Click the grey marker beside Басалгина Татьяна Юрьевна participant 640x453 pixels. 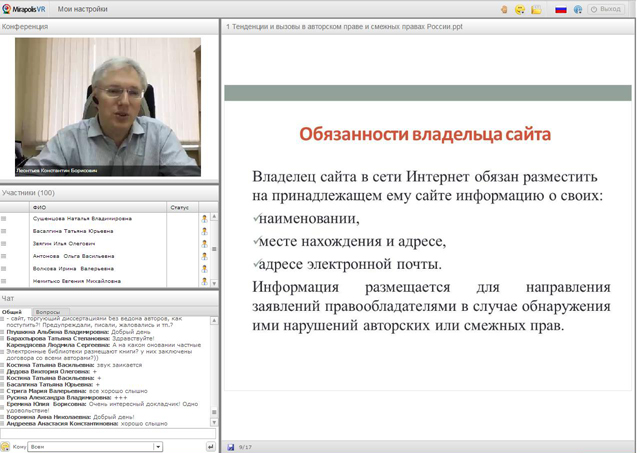4,231
